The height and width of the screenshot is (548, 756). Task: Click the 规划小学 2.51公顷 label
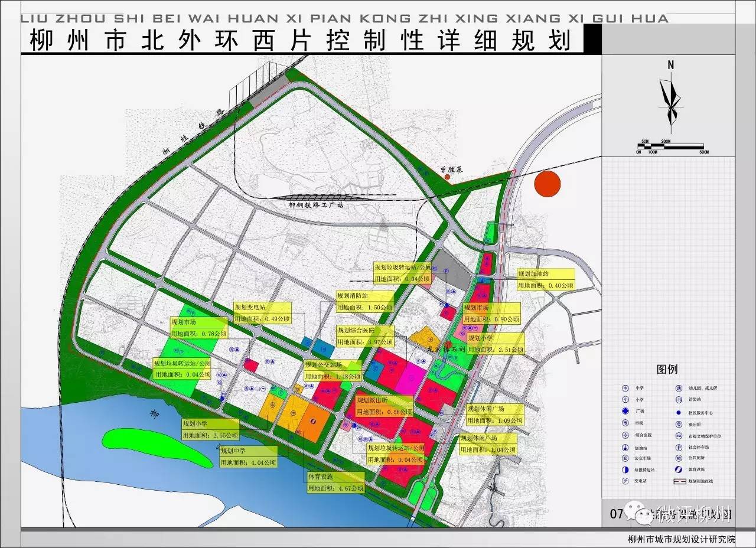496,344
